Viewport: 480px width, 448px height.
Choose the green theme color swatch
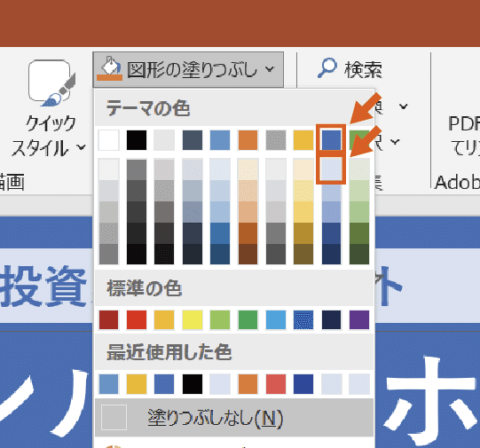tap(359, 140)
